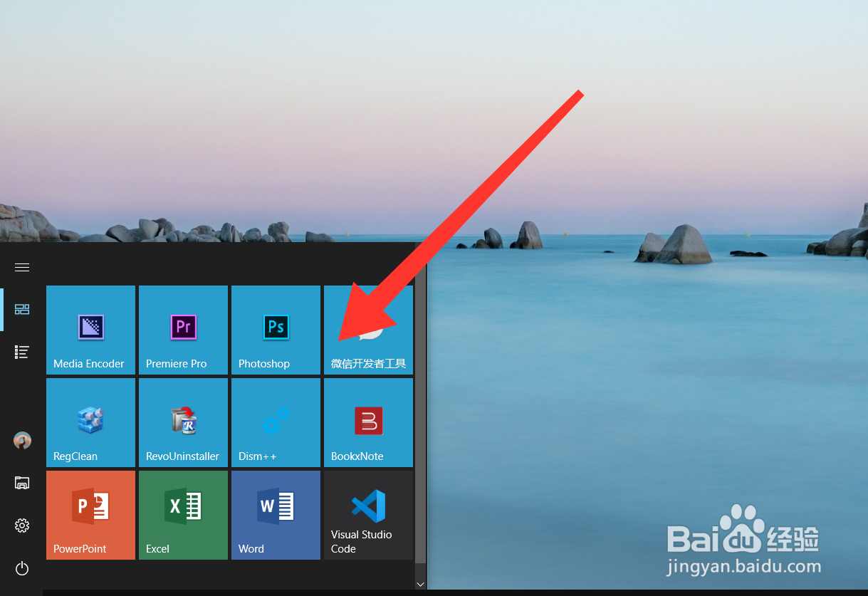Image resolution: width=868 pixels, height=596 pixels.
Task: Open PowerPoint
Action: 90,515
